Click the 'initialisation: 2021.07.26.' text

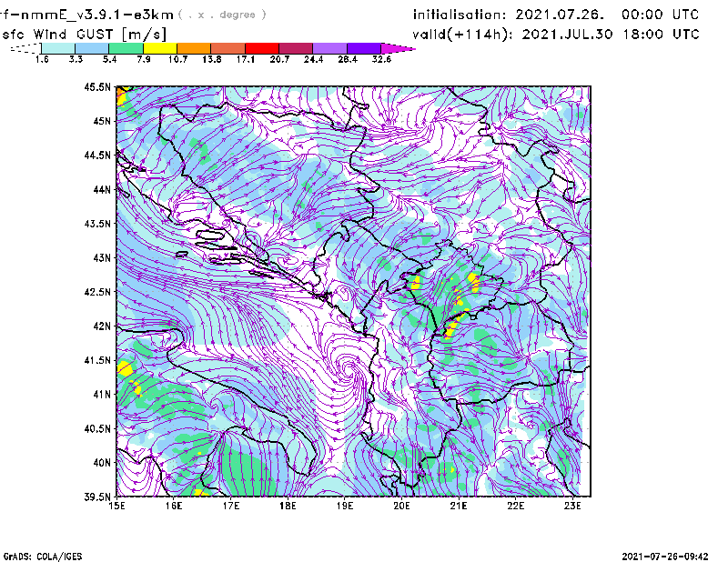click(509, 15)
